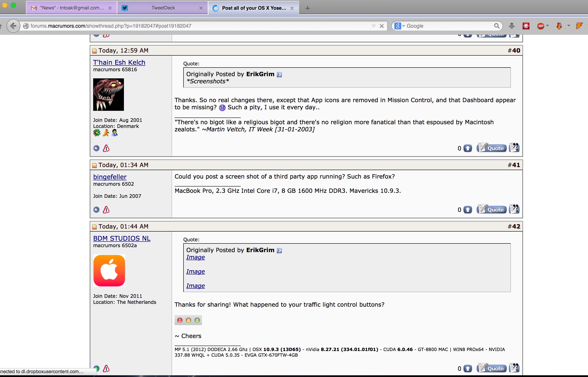Click the yellow window minimize button

pos(4,5)
